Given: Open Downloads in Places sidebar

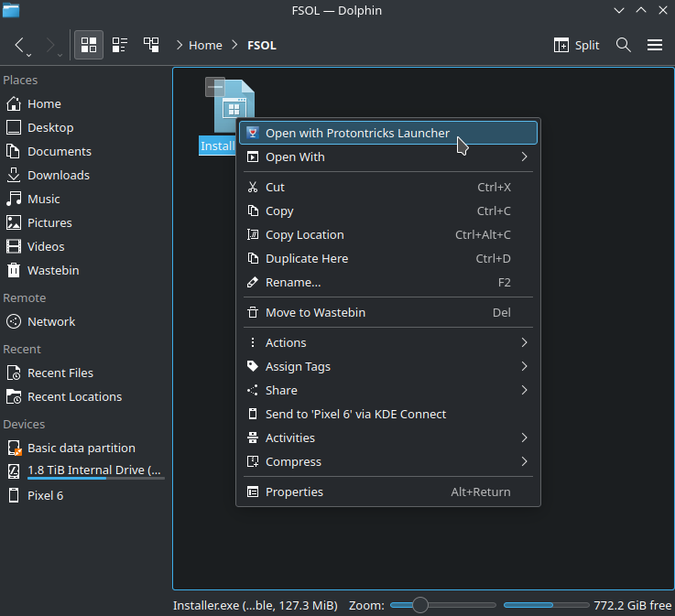Looking at the screenshot, I should click(x=58, y=176).
